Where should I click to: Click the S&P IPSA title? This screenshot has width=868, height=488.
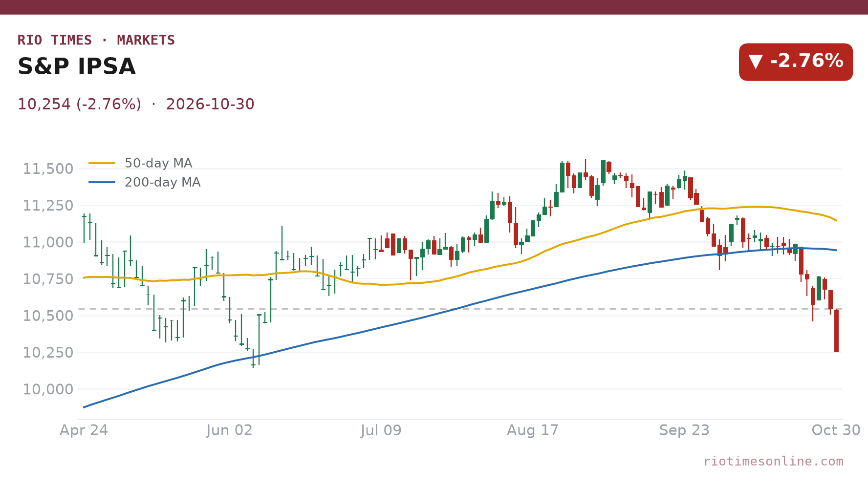(77, 67)
